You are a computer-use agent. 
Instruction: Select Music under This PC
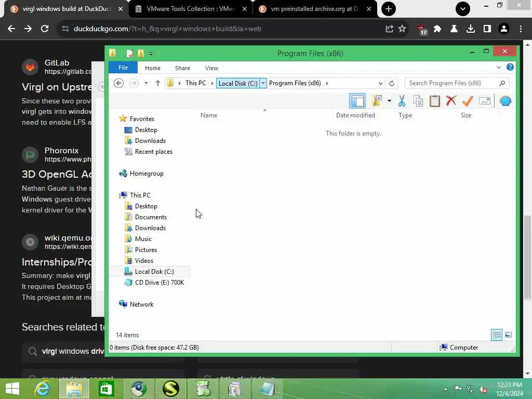[x=143, y=239]
